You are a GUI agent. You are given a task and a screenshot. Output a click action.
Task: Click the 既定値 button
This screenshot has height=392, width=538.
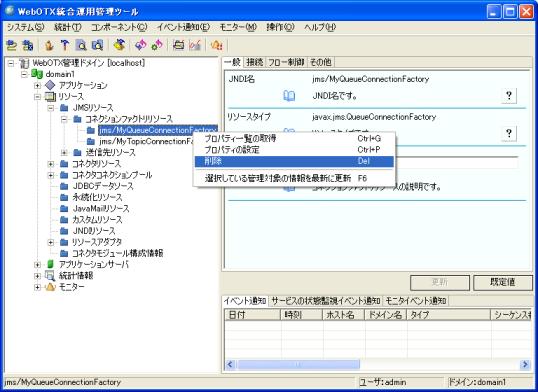pos(503,283)
